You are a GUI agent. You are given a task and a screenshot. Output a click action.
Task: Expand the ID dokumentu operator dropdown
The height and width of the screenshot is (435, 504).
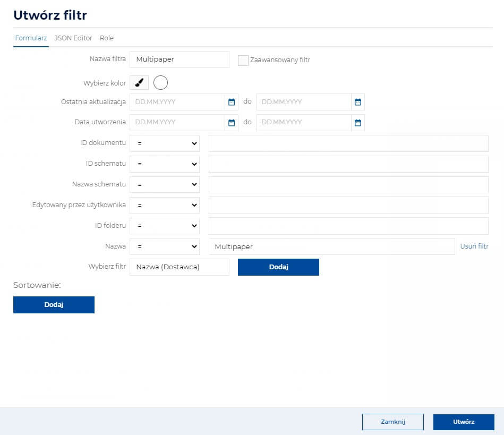click(165, 143)
